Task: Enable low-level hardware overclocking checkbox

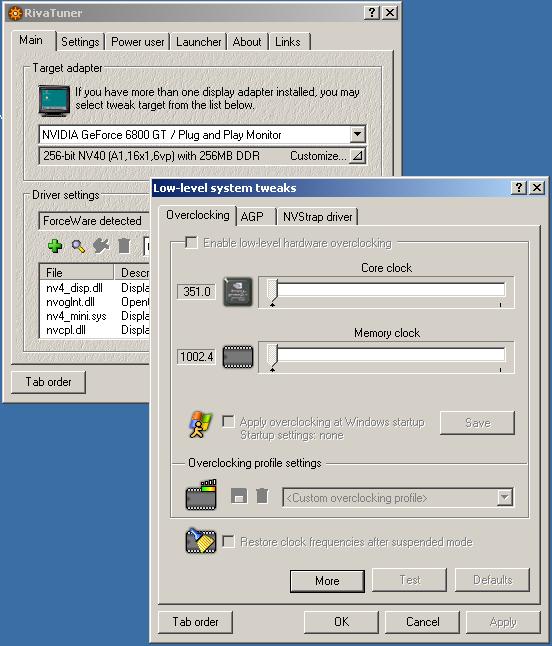Action: click(191, 242)
